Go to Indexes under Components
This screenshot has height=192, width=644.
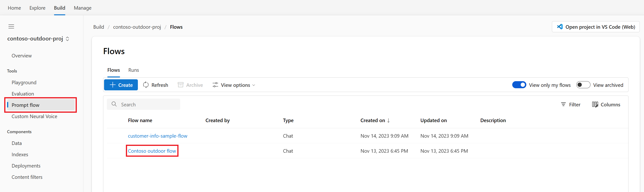pos(20,154)
